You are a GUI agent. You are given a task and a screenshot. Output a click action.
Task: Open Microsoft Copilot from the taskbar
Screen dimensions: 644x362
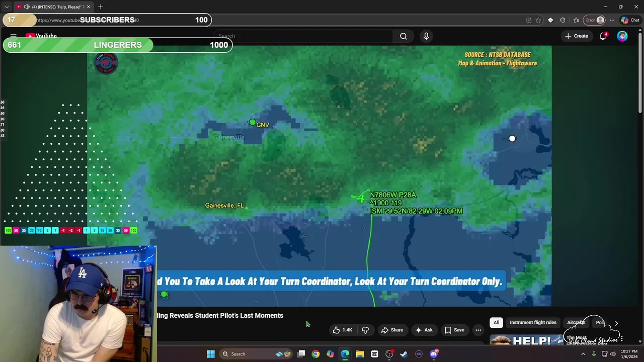pyautogui.click(x=330, y=354)
